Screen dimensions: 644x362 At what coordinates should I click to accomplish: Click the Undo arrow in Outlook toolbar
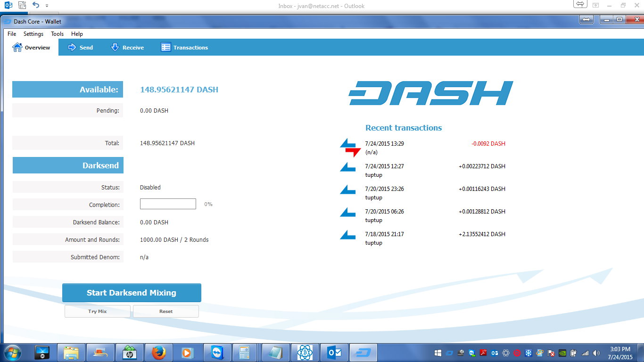[x=36, y=6]
